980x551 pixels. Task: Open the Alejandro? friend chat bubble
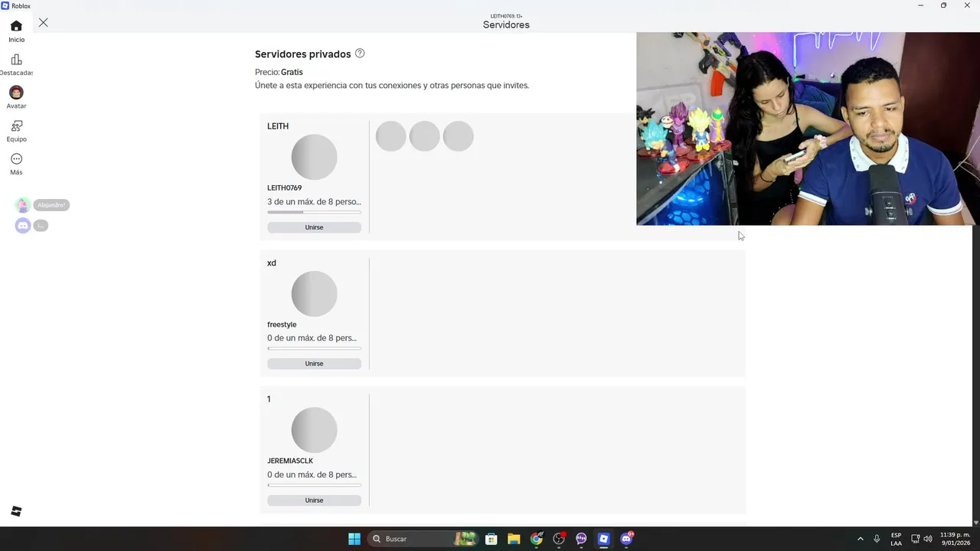(51, 205)
